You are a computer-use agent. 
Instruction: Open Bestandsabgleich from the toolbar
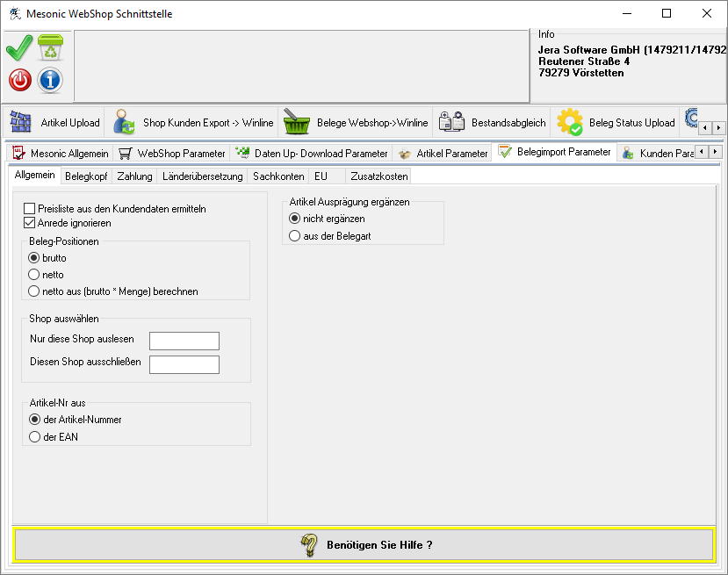click(x=493, y=123)
